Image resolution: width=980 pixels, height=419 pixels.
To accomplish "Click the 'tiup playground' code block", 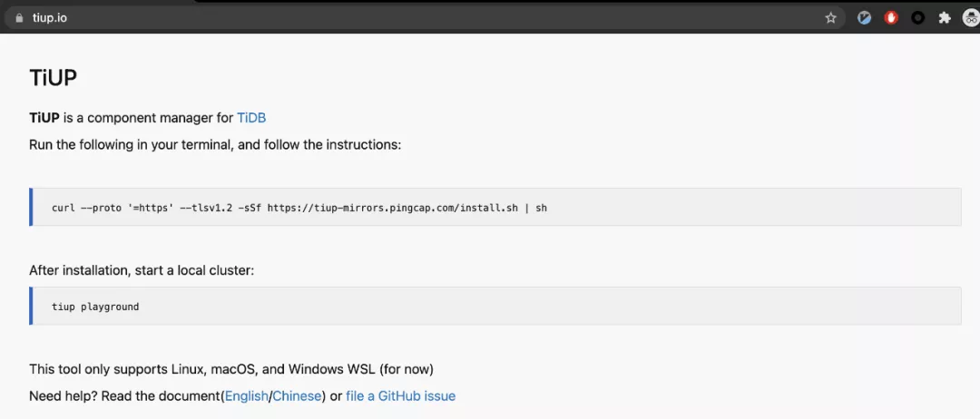I will [x=95, y=307].
